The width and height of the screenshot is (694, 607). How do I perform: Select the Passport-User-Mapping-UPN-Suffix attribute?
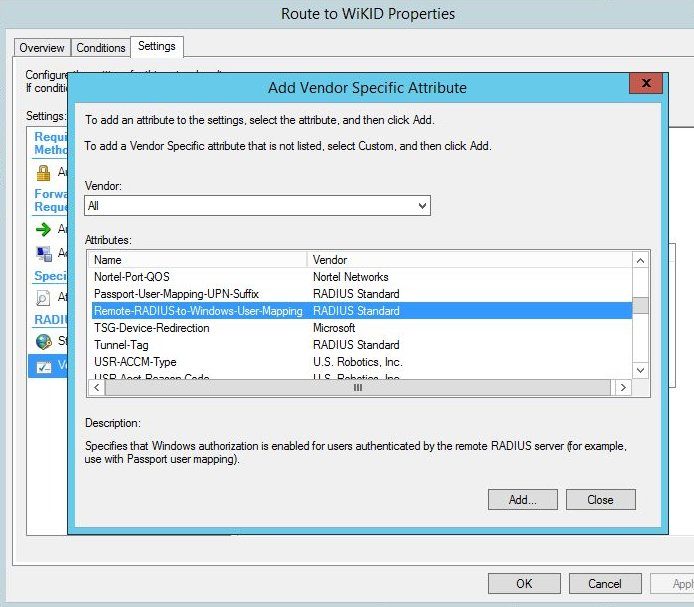176,294
